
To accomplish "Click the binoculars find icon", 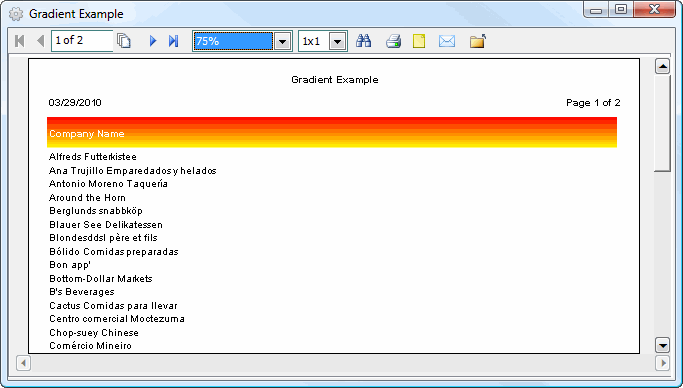I will point(363,41).
